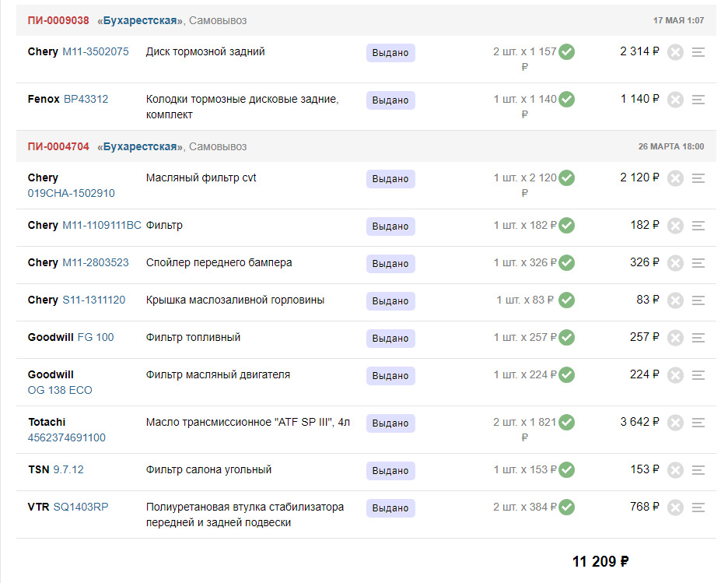728x583 pixels.
Task: Open part number BP43312
Action: click(x=86, y=99)
